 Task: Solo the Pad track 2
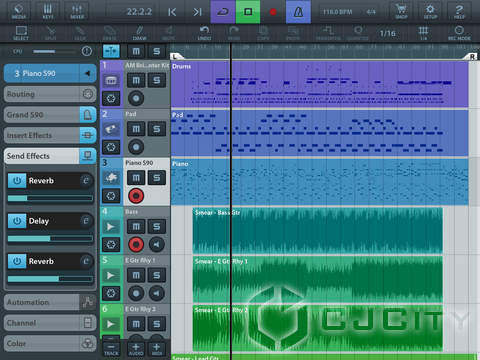(157, 129)
